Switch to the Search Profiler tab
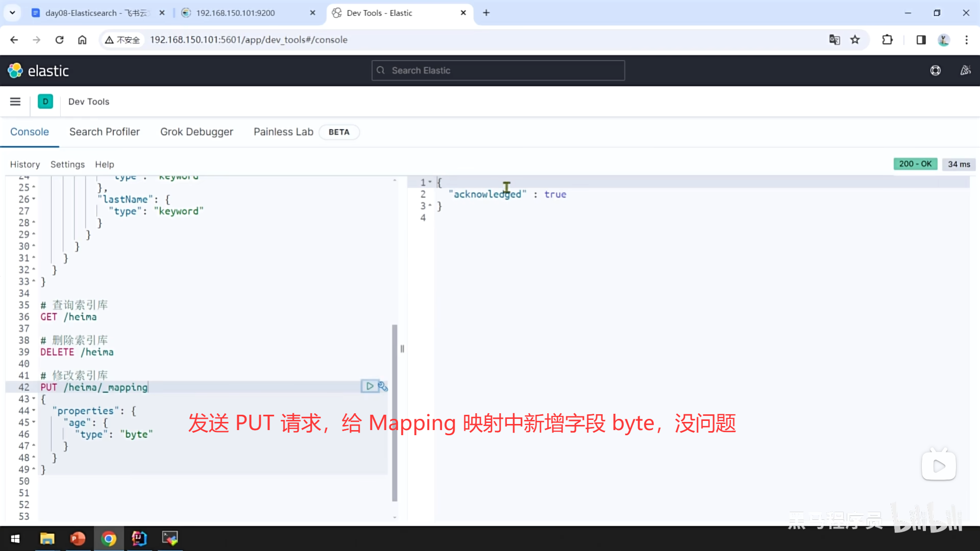Image resolution: width=980 pixels, height=551 pixels. coord(104,132)
